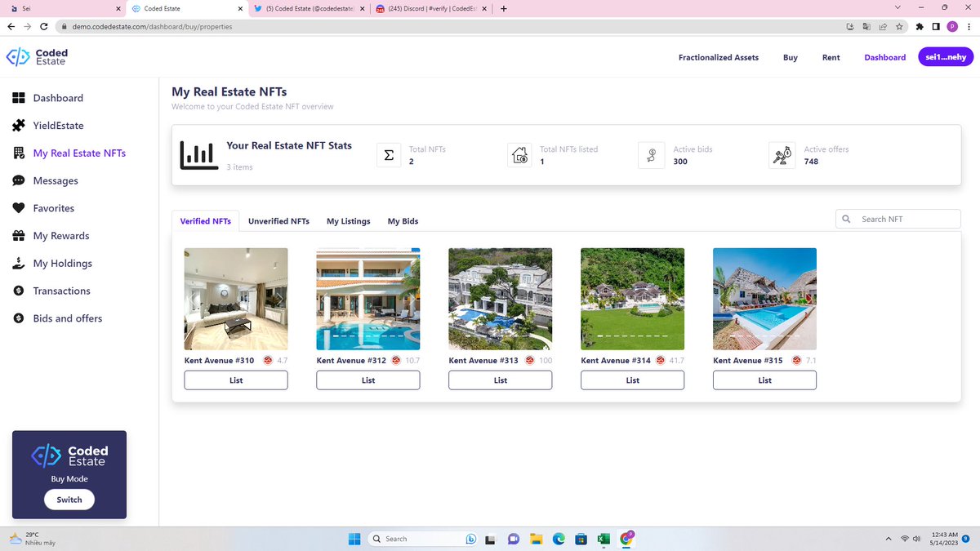Open My Holdings hand icon
This screenshot has width=980, height=551.
point(19,264)
